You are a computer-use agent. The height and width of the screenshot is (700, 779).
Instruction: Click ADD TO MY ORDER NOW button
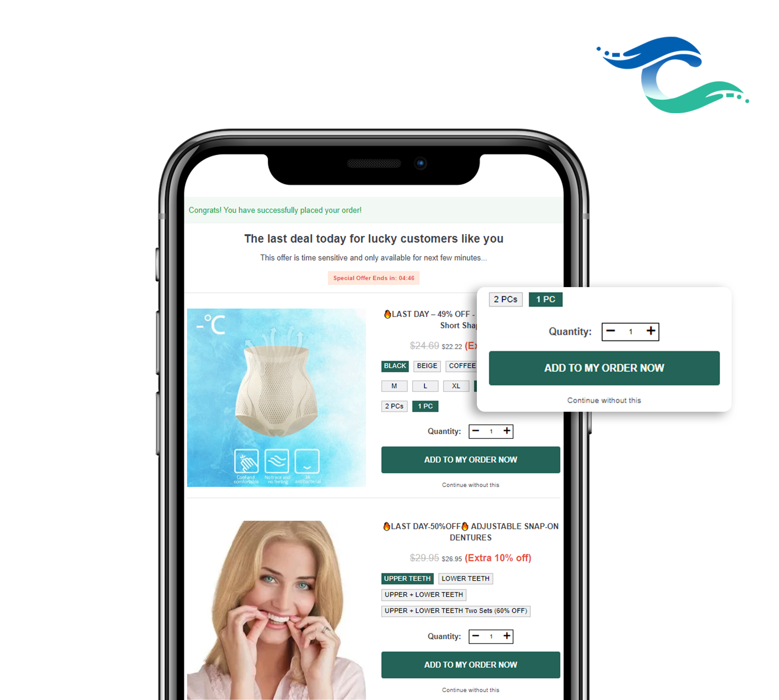pyautogui.click(x=604, y=368)
